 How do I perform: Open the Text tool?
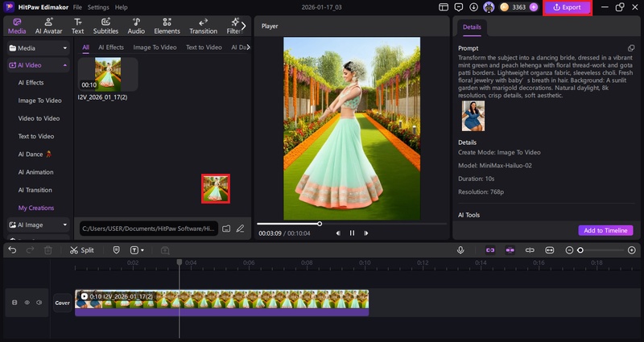pos(77,27)
